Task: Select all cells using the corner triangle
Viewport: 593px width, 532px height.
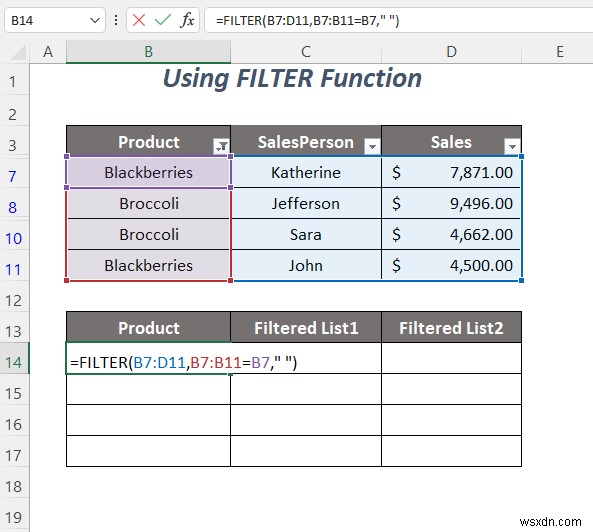Action: tap(18, 52)
